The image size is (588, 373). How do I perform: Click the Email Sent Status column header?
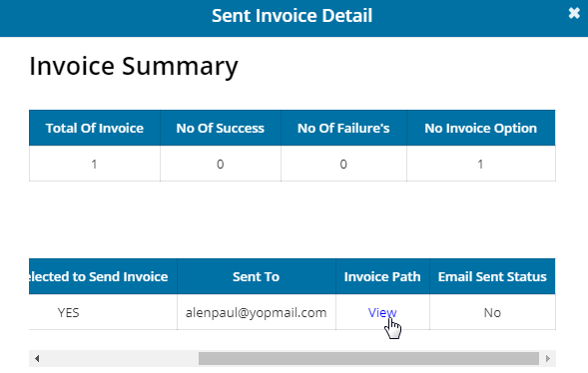point(492,276)
